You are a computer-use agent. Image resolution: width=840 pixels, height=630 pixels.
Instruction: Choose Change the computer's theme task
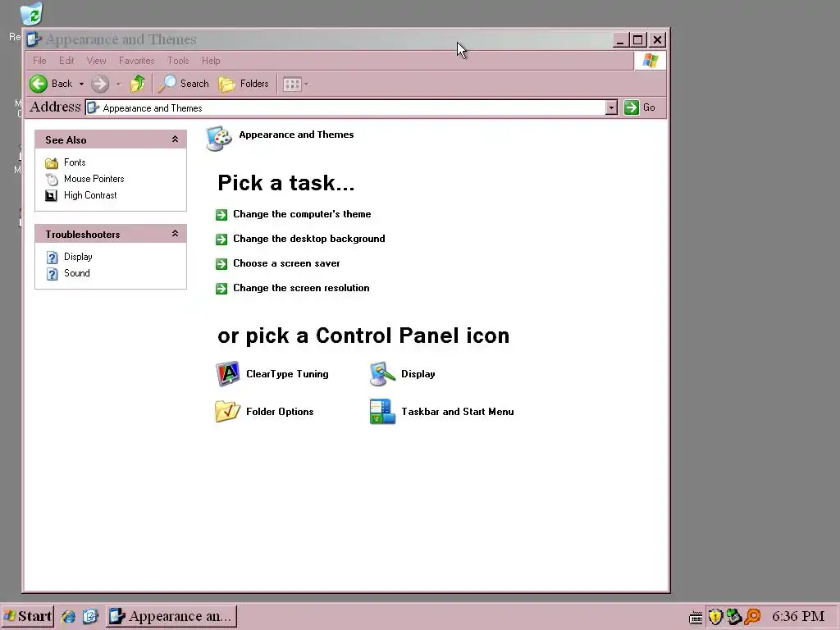click(x=302, y=214)
